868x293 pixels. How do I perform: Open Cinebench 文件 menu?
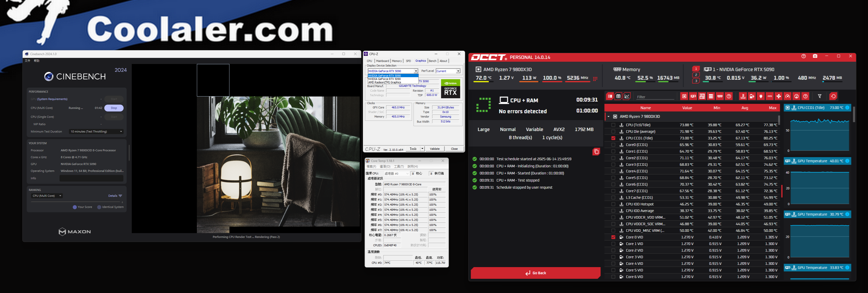click(28, 60)
